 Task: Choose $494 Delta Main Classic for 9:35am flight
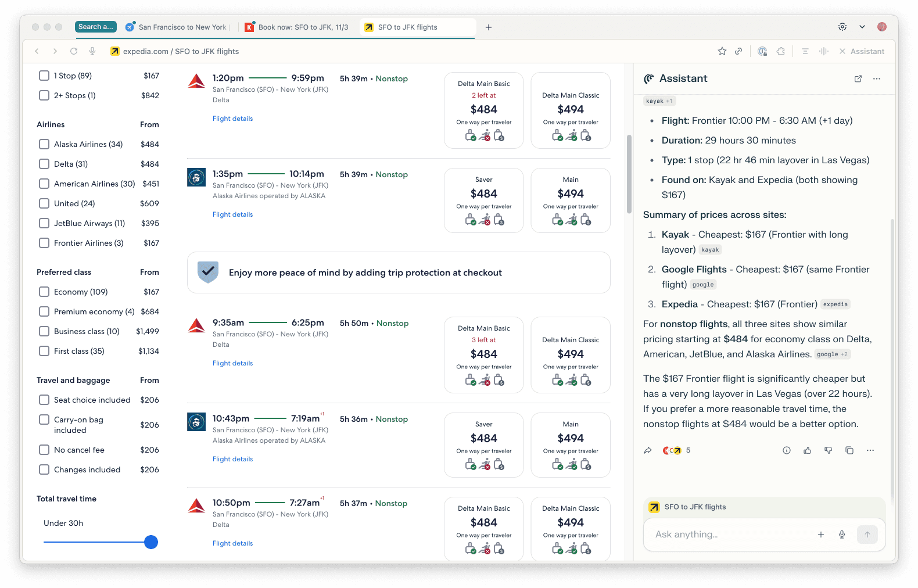(571, 355)
